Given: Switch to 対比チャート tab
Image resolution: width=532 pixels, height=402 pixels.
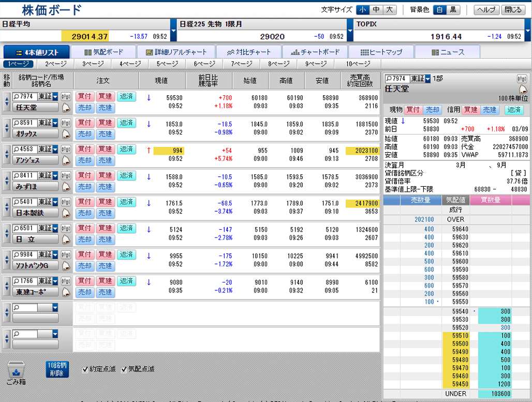Looking at the screenshot, I should (x=248, y=52).
